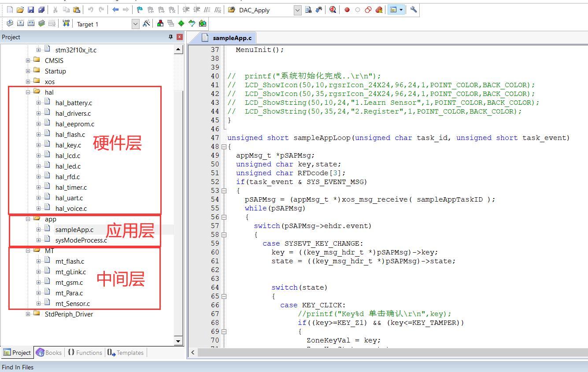
Task: Select stm32f10x_it.c file
Action: [76, 50]
